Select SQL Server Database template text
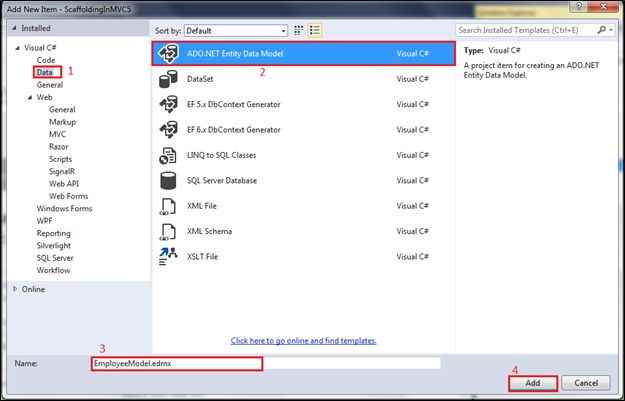Screen dimensions: 625x401 [x=222, y=181]
